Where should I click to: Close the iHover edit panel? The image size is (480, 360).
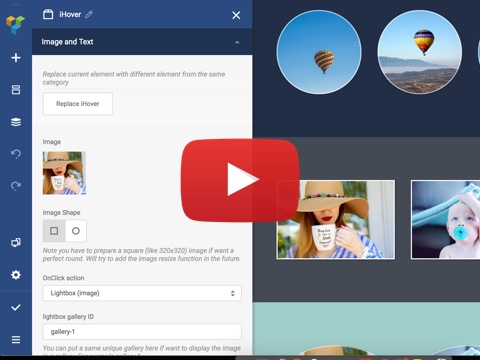point(236,15)
